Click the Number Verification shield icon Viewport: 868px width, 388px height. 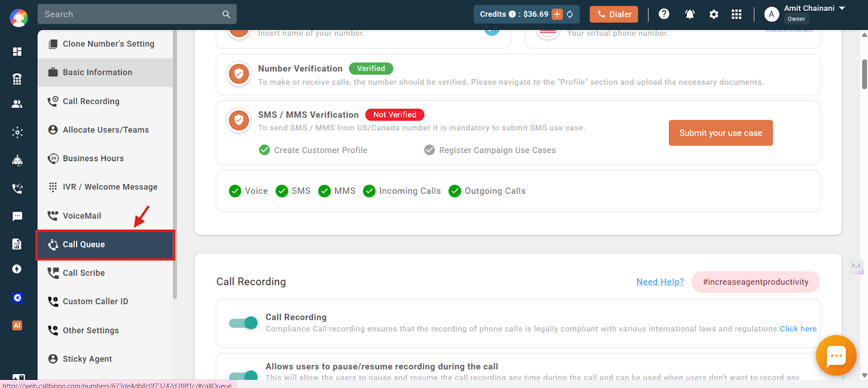click(239, 74)
